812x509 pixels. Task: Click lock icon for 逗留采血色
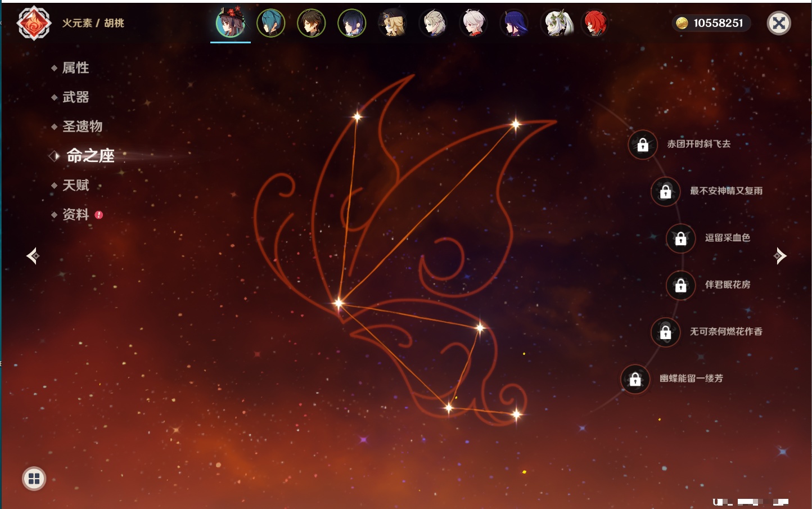(x=680, y=238)
